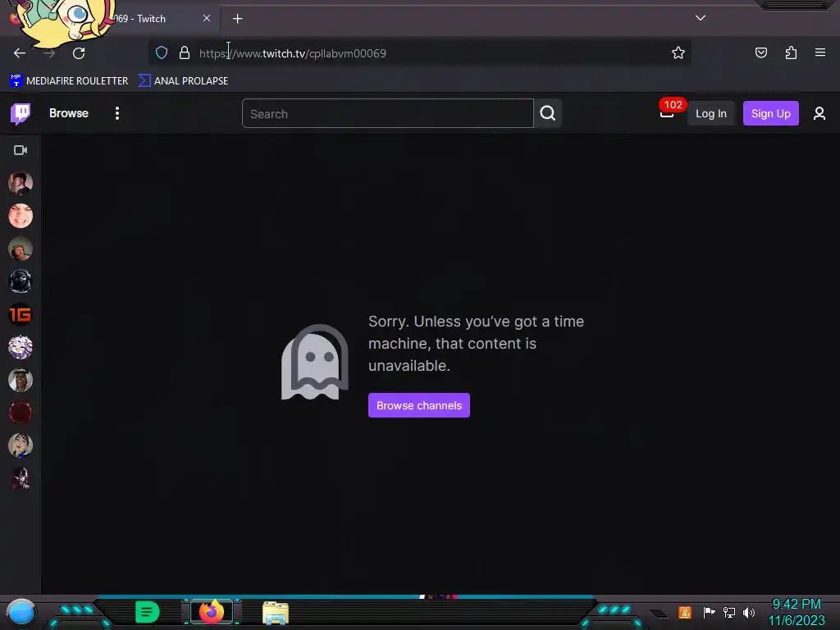Close the Twitch tab

click(207, 18)
